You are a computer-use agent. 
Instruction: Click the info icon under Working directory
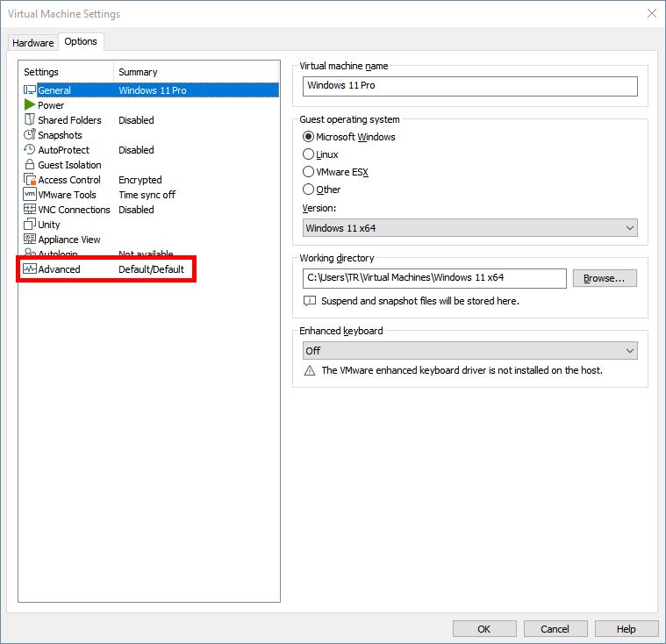click(310, 301)
